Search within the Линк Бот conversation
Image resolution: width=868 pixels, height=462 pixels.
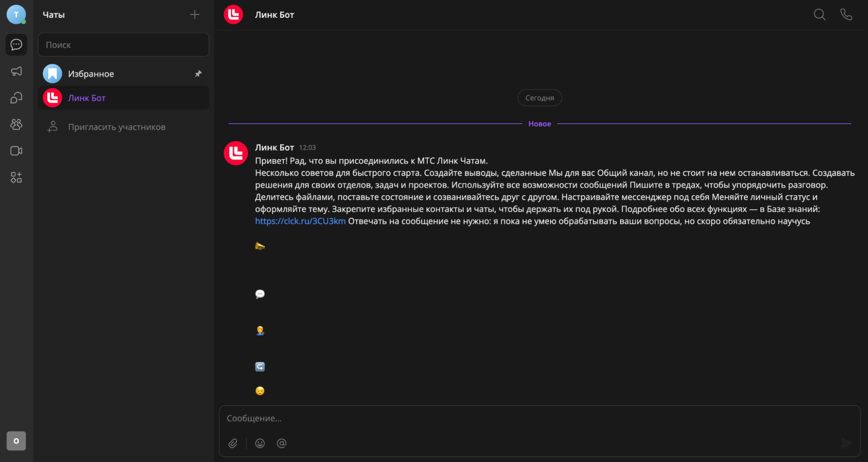click(x=819, y=15)
